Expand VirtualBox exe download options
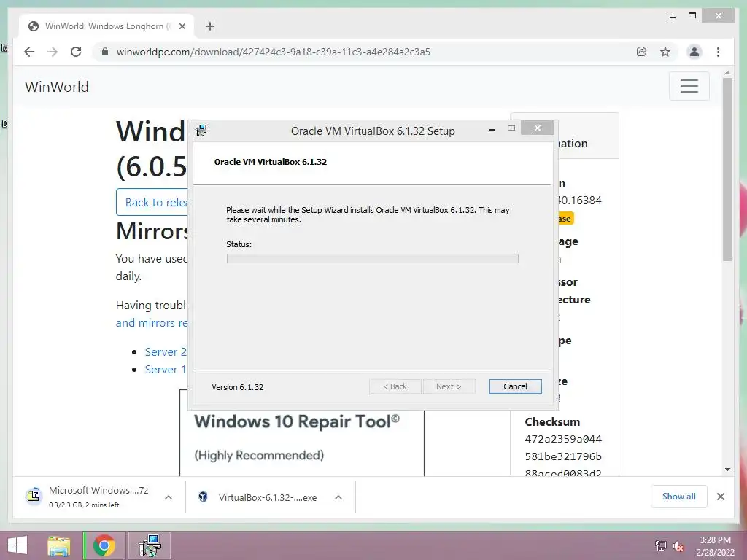This screenshot has height=560, width=747. 338,497
